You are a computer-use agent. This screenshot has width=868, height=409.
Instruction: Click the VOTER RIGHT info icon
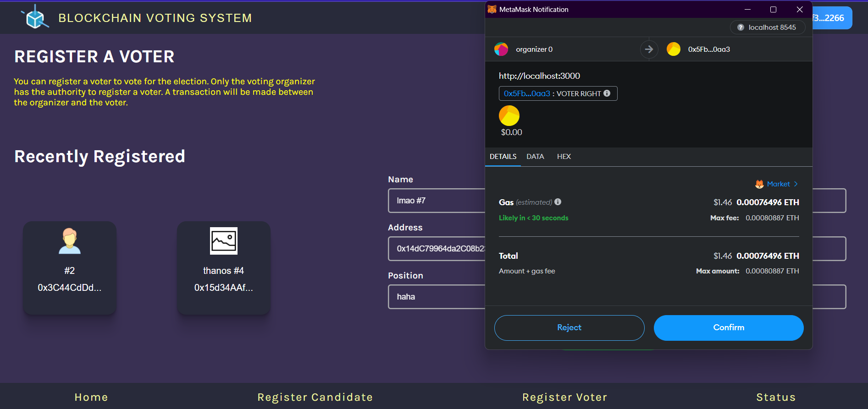(607, 93)
